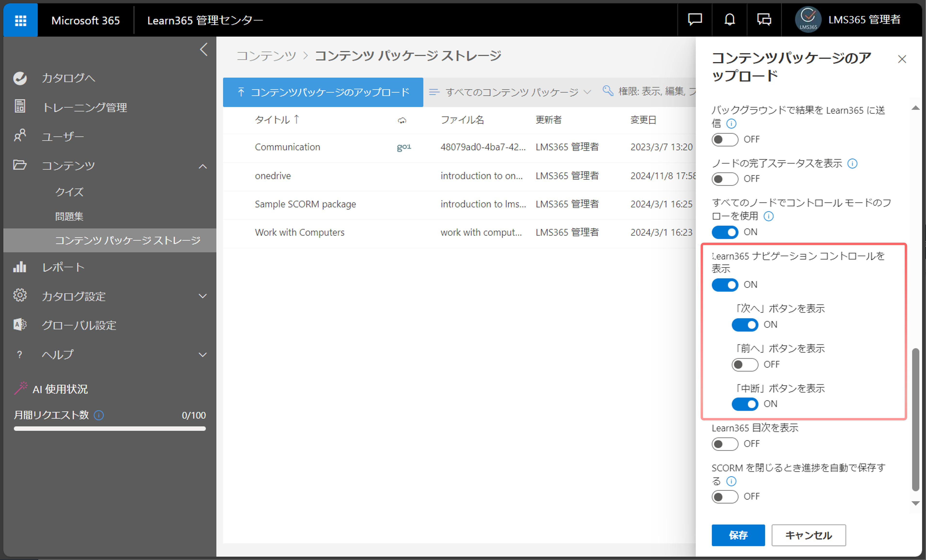The height and width of the screenshot is (560, 926).
Task: Enable Learn365 目次を表示 toggle
Action: point(725,444)
